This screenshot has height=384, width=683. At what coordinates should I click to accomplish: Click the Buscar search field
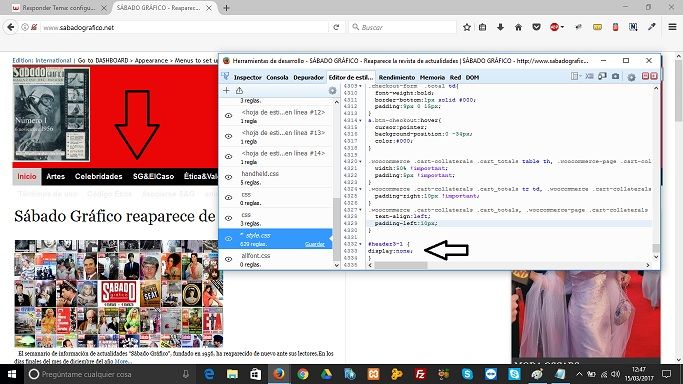pyautogui.click(x=402, y=27)
